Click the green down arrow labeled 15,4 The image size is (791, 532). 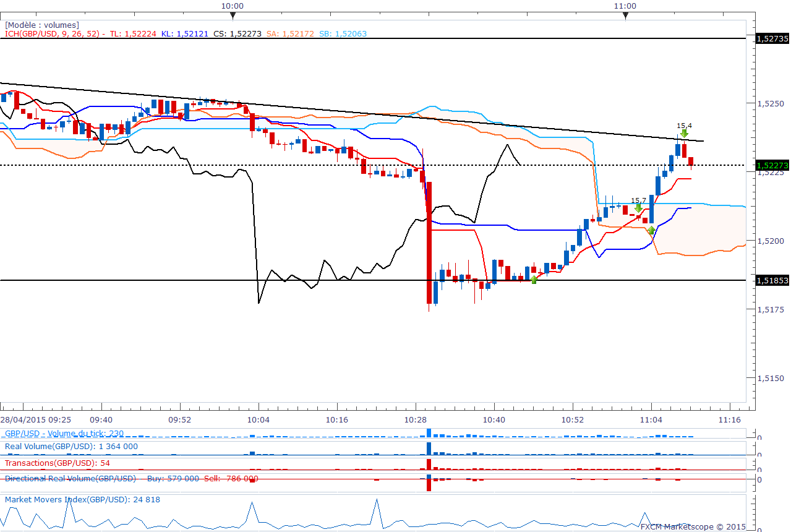click(x=684, y=133)
